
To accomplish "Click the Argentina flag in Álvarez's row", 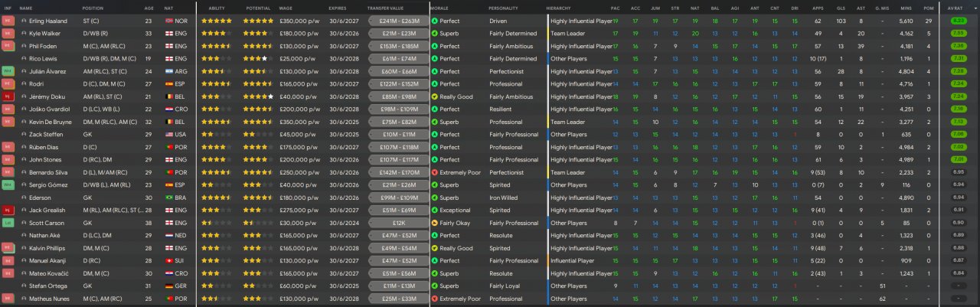I will tap(169, 71).
